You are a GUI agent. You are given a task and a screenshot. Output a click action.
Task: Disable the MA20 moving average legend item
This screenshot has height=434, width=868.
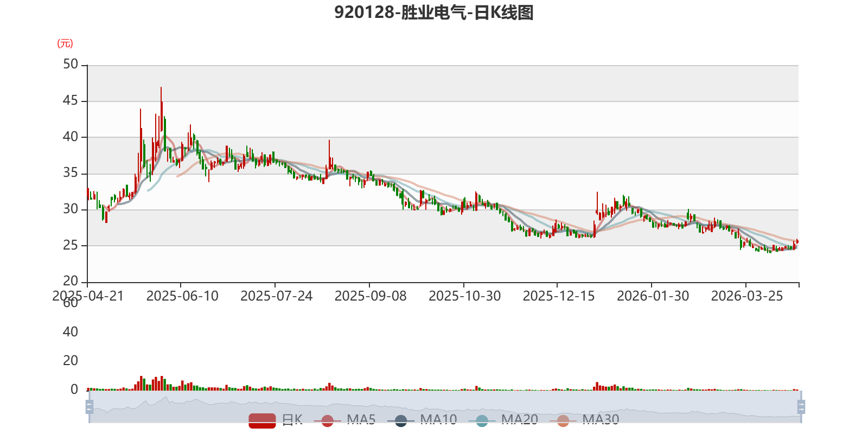(x=482, y=420)
